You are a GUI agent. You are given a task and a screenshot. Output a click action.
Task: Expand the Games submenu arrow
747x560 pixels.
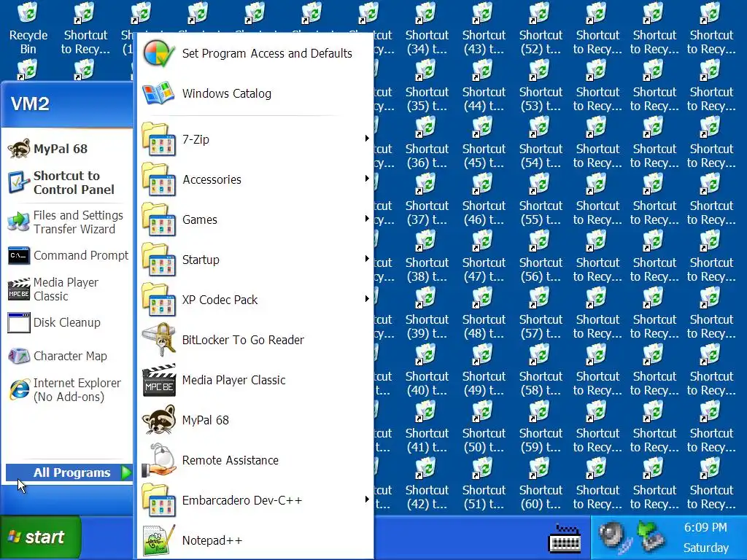tap(367, 219)
